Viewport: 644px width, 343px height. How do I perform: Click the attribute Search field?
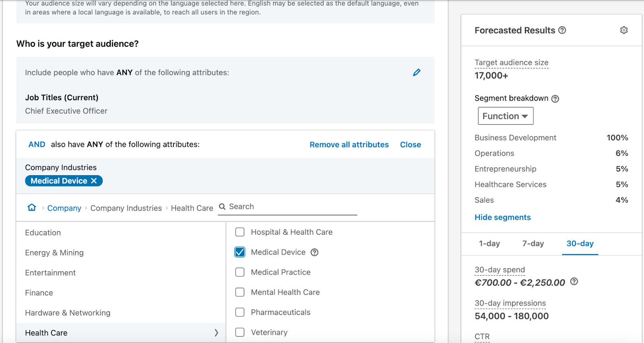pos(290,207)
